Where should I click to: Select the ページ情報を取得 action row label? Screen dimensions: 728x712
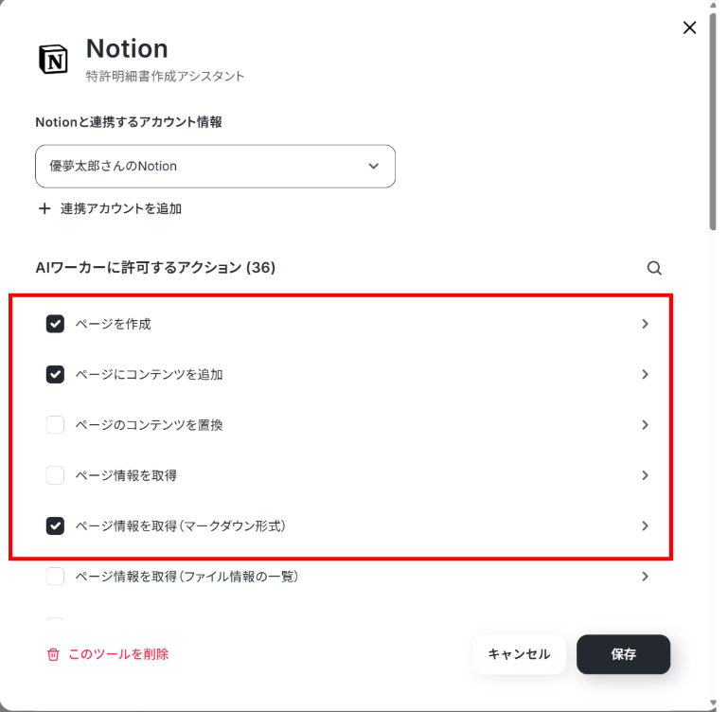point(126,475)
